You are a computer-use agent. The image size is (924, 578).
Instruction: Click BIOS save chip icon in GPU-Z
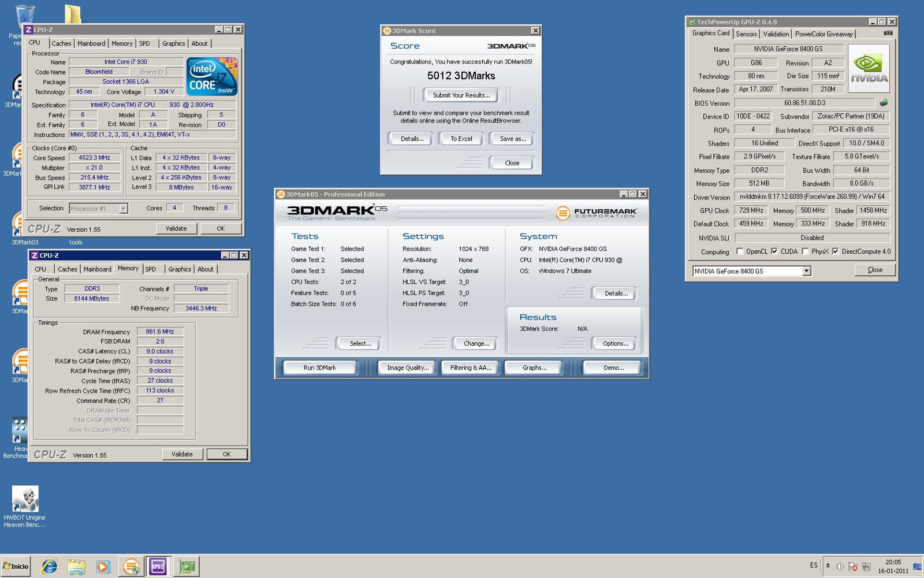[x=884, y=103]
